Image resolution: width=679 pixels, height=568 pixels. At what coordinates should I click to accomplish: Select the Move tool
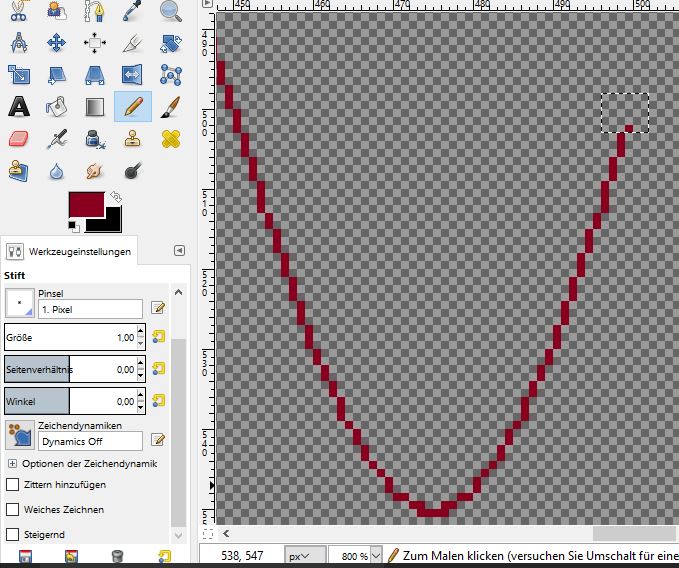tap(57, 43)
